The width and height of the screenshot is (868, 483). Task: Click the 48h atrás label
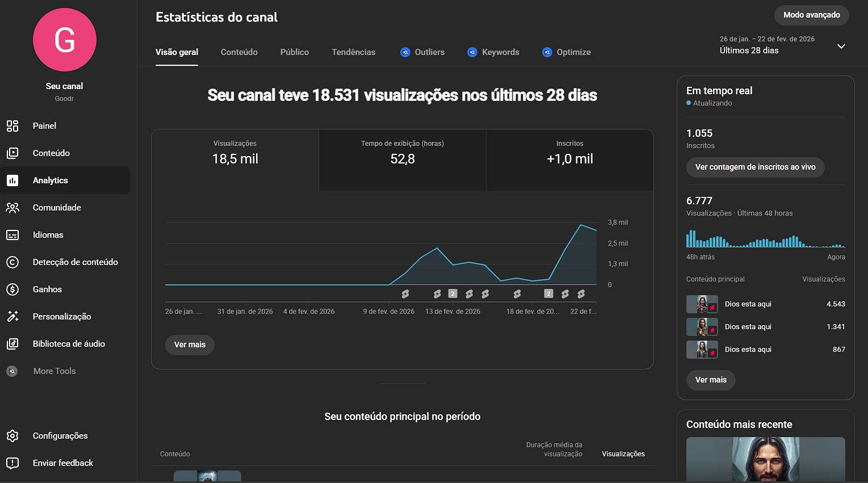tap(701, 257)
